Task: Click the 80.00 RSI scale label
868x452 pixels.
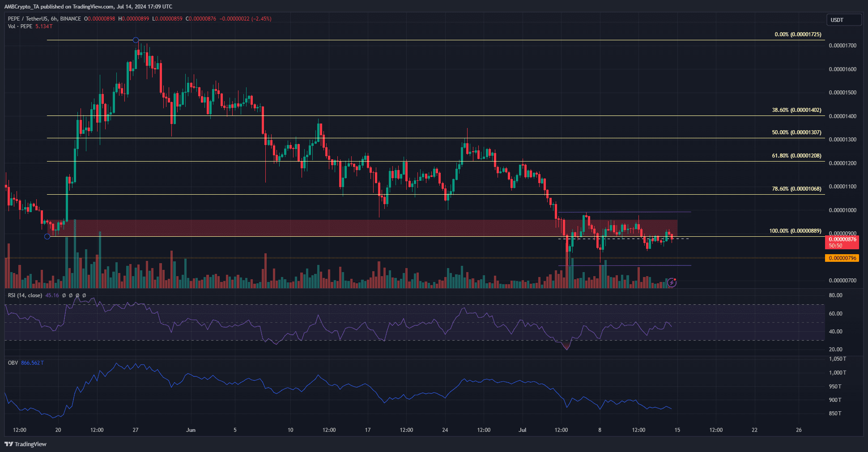Action: [835, 295]
